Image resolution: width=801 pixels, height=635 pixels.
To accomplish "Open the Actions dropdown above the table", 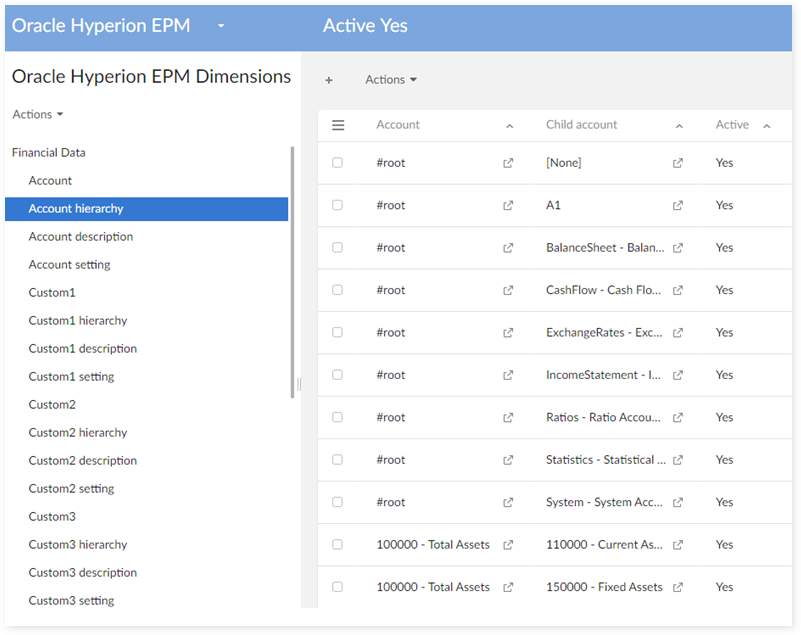I will click(x=391, y=80).
